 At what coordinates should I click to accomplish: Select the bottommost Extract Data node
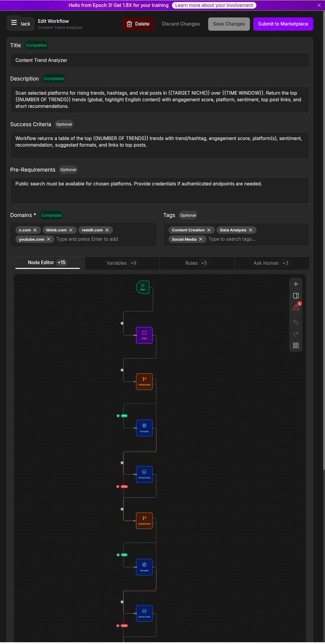144,613
